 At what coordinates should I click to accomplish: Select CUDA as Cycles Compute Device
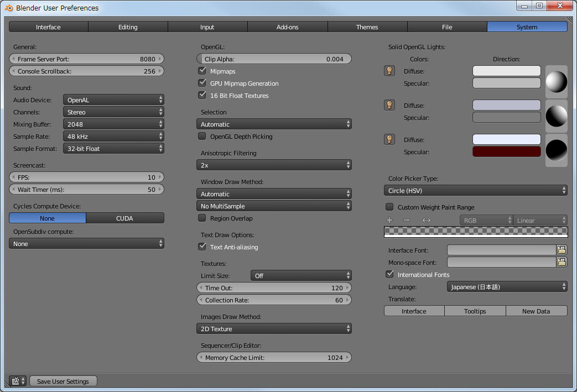click(125, 218)
